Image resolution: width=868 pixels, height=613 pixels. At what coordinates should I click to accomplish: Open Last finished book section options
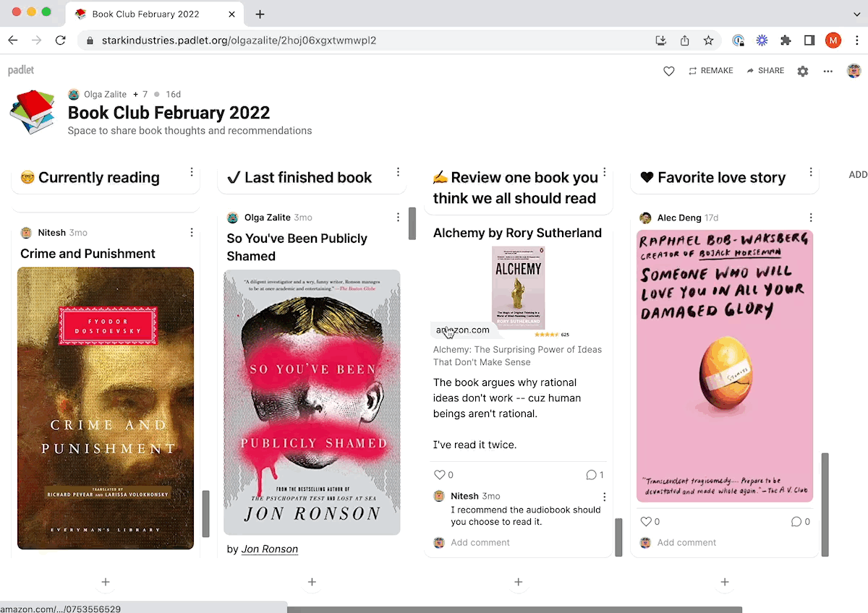click(398, 172)
